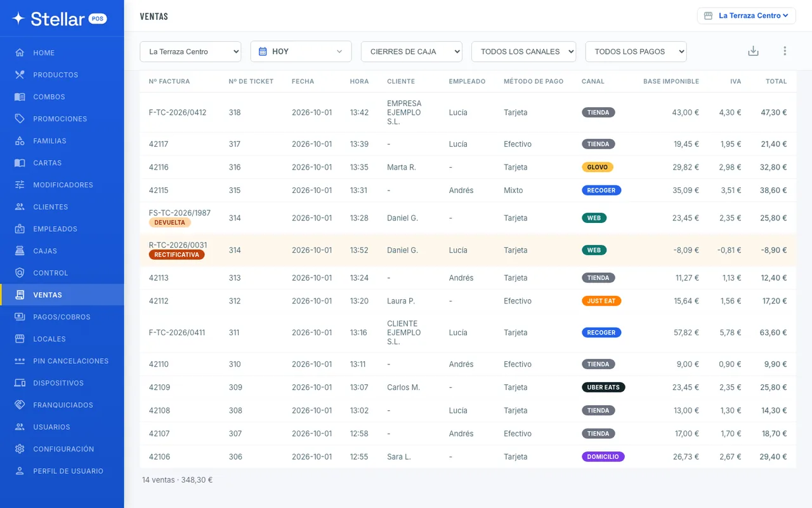The width and height of the screenshot is (812, 508).
Task: Click the Modificadores sliders icon
Action: pyautogui.click(x=20, y=185)
